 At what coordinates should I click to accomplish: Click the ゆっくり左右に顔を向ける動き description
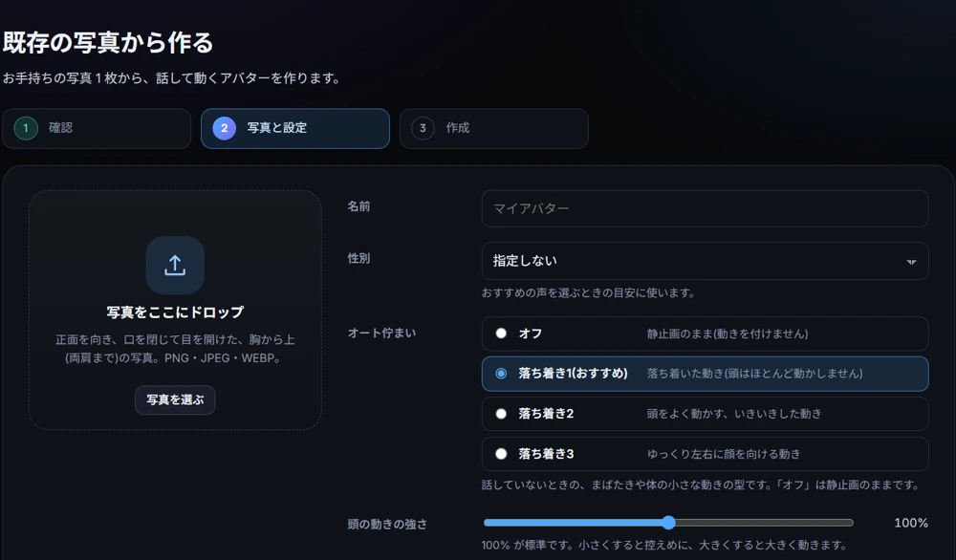point(724,455)
